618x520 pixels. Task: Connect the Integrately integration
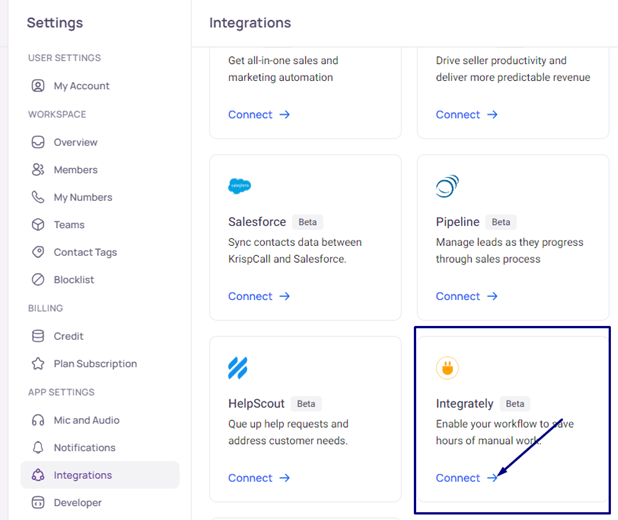tap(466, 478)
